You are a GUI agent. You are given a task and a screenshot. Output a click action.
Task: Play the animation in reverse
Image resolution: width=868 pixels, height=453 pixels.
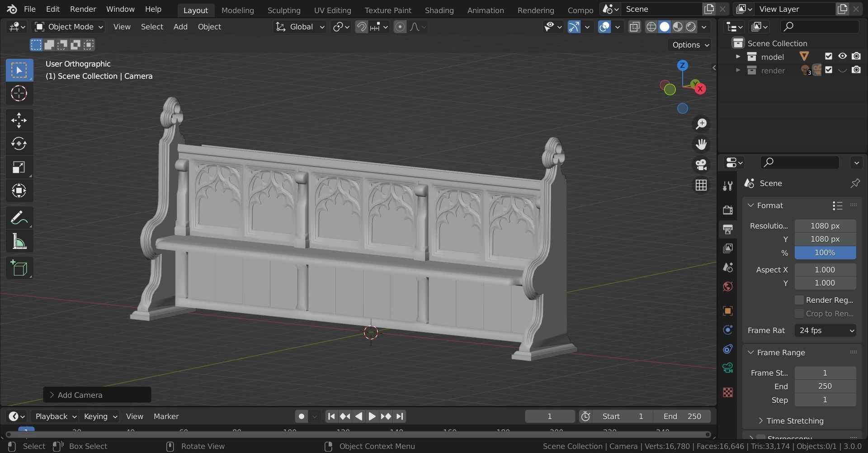[359, 416]
